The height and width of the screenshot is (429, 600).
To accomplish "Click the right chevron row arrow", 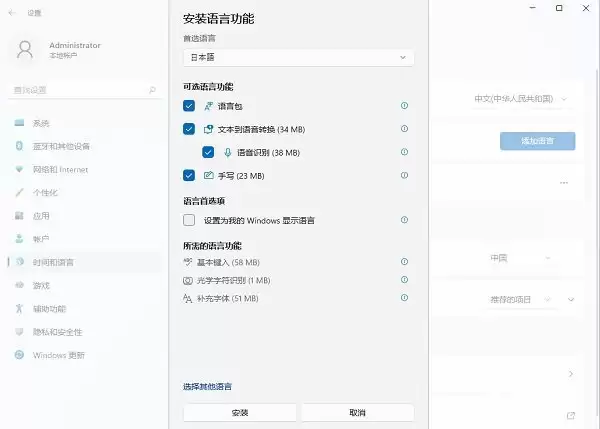I will [x=571, y=374].
